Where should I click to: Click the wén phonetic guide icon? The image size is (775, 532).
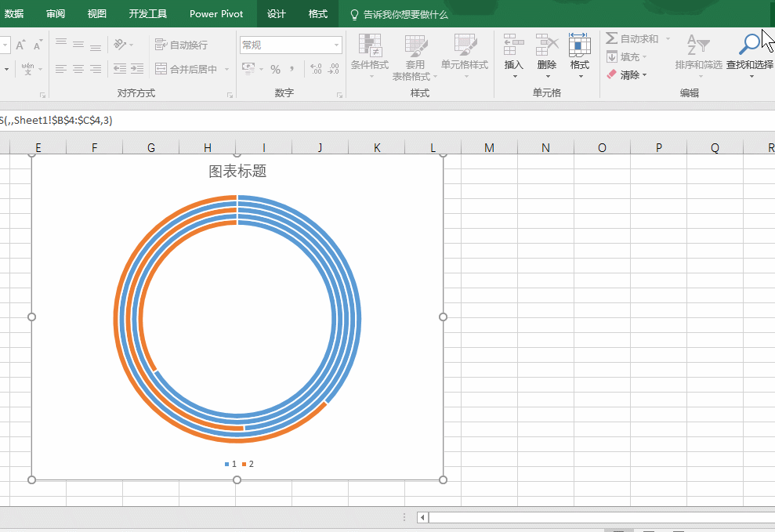point(27,69)
